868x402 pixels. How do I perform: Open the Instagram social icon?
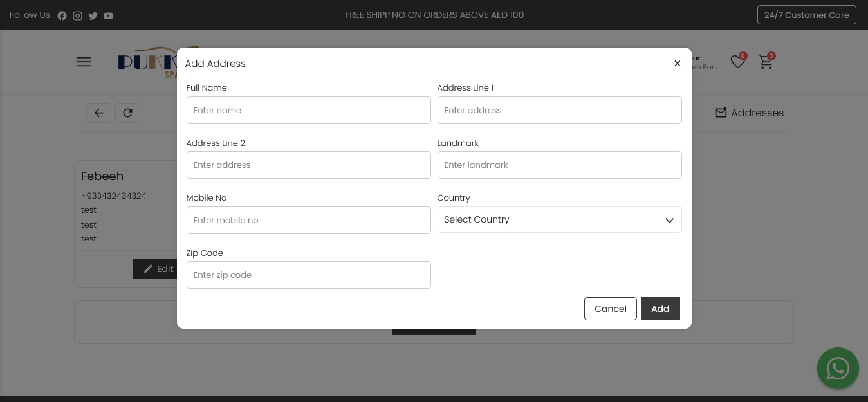pyautogui.click(x=77, y=15)
